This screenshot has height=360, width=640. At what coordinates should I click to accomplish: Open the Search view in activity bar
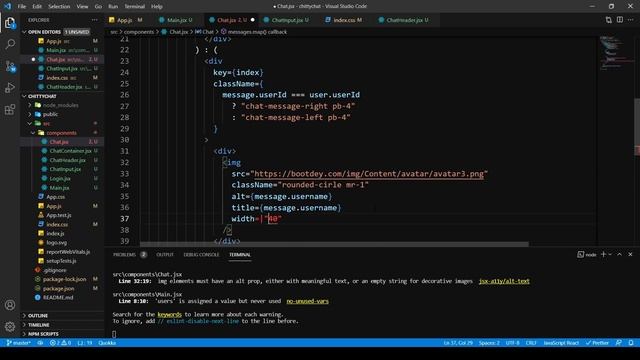10,44
